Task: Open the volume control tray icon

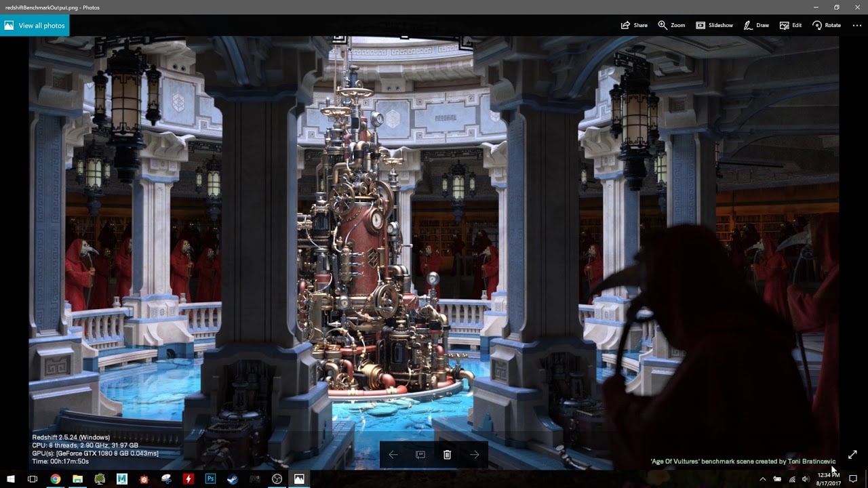Action: pyautogui.click(x=806, y=479)
